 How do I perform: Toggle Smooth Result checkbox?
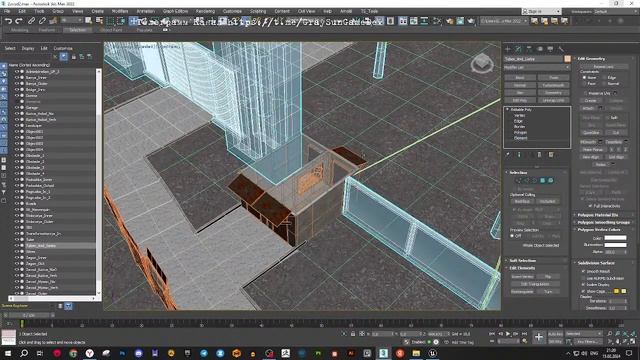(x=583, y=271)
